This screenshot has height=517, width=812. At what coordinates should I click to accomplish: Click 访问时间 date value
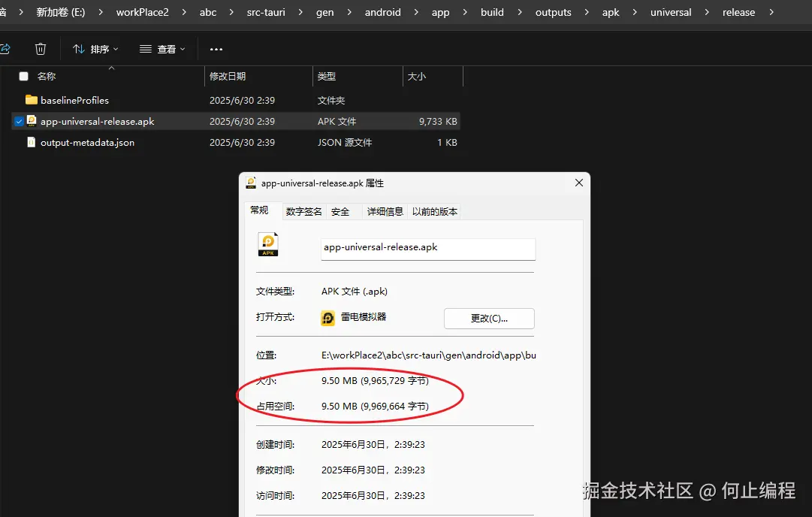pos(373,496)
